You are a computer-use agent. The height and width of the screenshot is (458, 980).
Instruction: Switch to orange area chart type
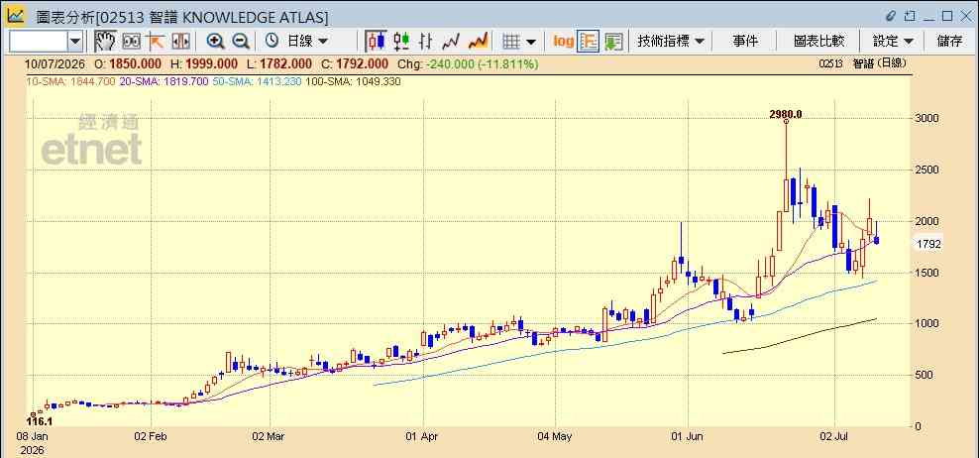coord(479,42)
